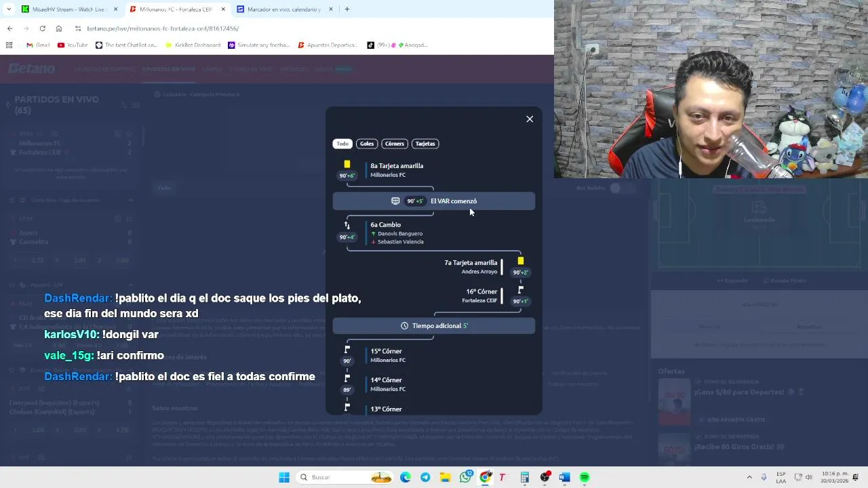
Task: Open the tab search dropdown
Action: [x=8, y=9]
